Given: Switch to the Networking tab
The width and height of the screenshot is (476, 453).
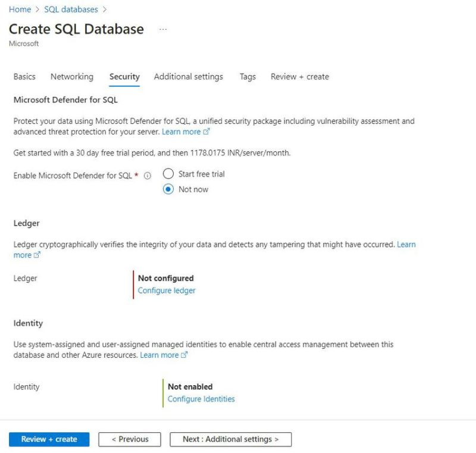Looking at the screenshot, I should click(x=71, y=77).
